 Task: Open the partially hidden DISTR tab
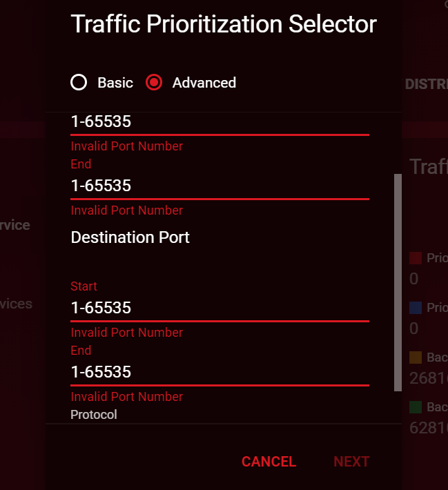[425, 84]
